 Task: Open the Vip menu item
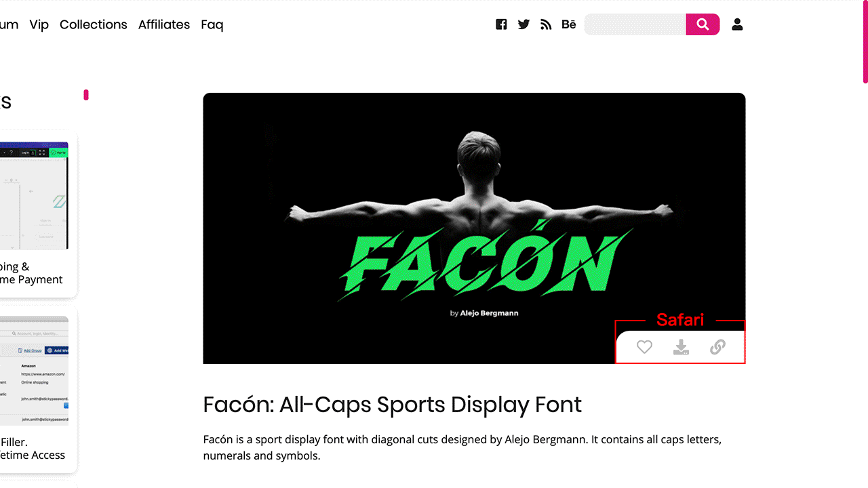click(39, 24)
